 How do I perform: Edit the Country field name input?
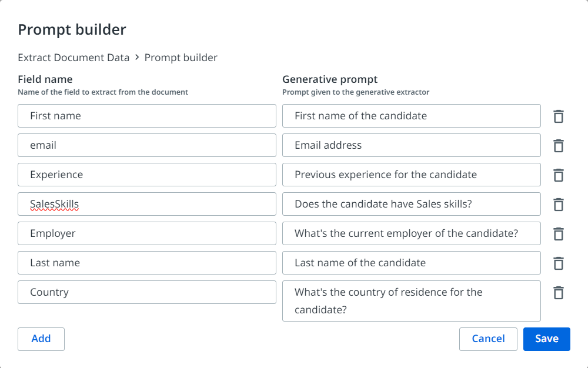click(x=147, y=292)
